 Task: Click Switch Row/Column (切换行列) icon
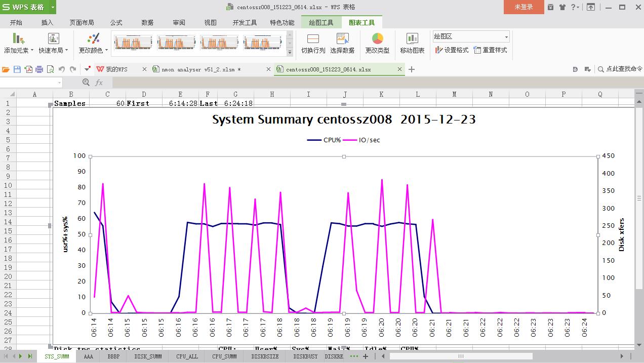click(313, 39)
